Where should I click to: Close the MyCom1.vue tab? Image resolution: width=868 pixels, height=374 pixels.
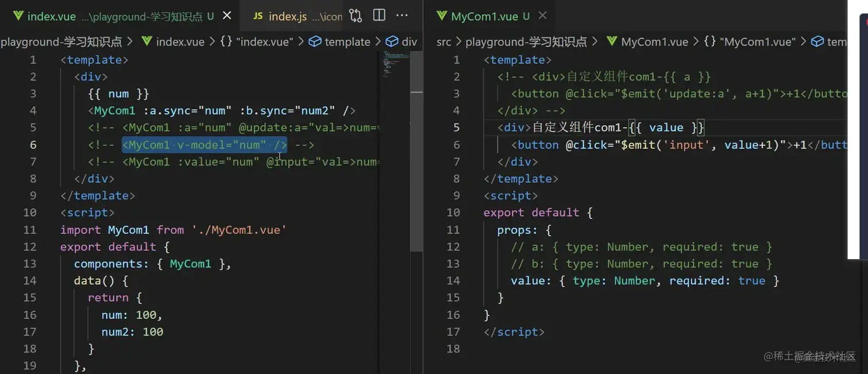click(x=542, y=16)
